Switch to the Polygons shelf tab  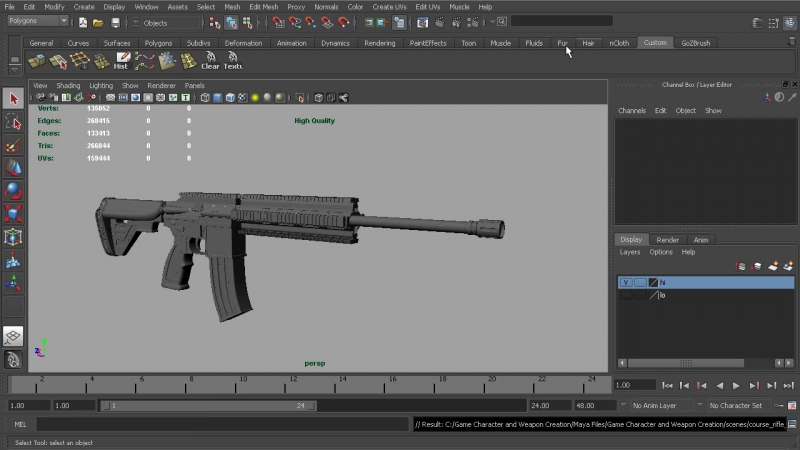click(x=158, y=43)
